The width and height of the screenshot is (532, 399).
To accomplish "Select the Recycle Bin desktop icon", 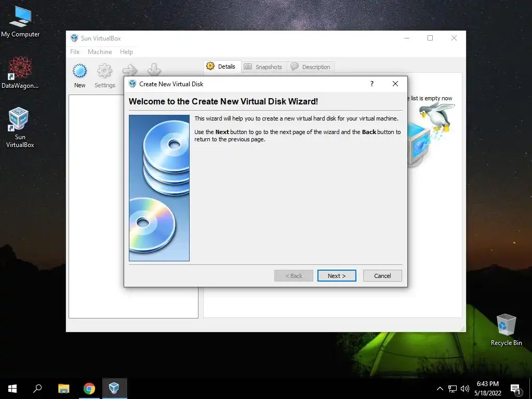I will point(506,330).
